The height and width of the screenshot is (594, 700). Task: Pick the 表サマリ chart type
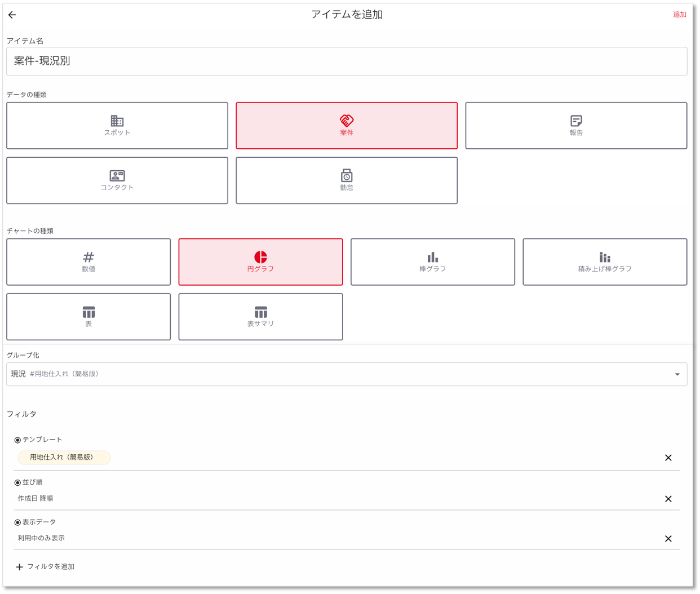pyautogui.click(x=260, y=317)
